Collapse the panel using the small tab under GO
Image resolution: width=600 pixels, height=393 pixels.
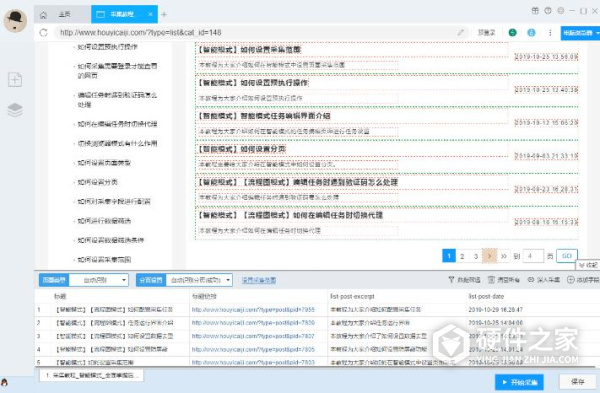[588, 265]
